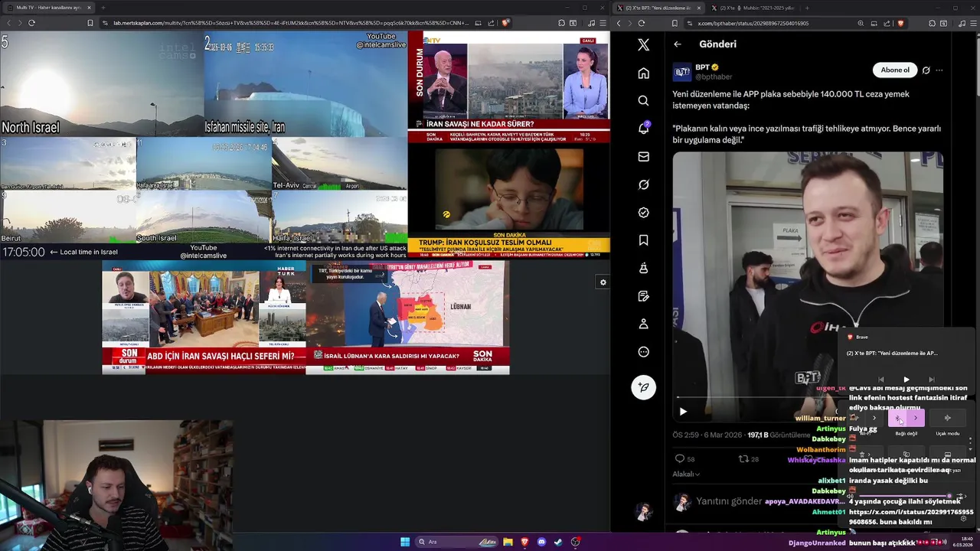
Task: Click the Abone ol button
Action: click(x=895, y=70)
